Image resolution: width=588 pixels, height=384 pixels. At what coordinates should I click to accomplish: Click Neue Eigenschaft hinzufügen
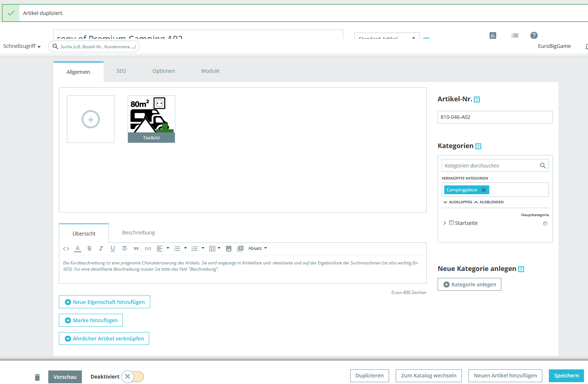tap(105, 302)
